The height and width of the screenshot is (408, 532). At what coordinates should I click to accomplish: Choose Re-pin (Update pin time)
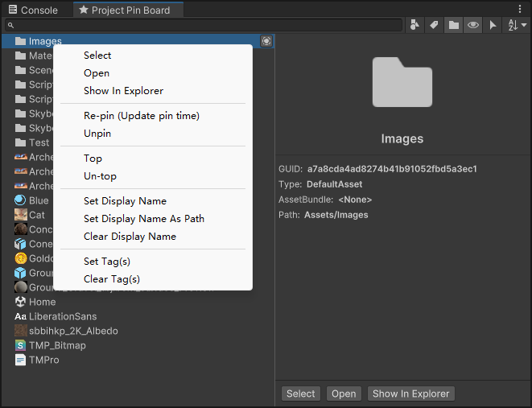(x=153, y=116)
